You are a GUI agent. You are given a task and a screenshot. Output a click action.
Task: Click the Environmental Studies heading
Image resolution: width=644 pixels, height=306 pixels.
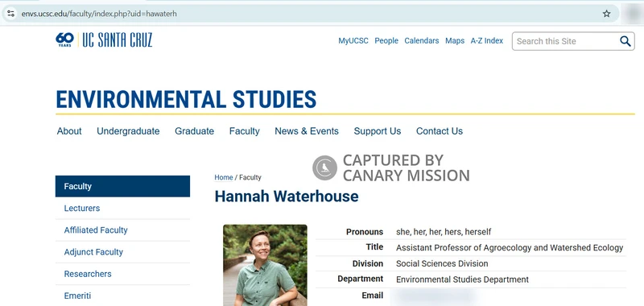coord(186,99)
